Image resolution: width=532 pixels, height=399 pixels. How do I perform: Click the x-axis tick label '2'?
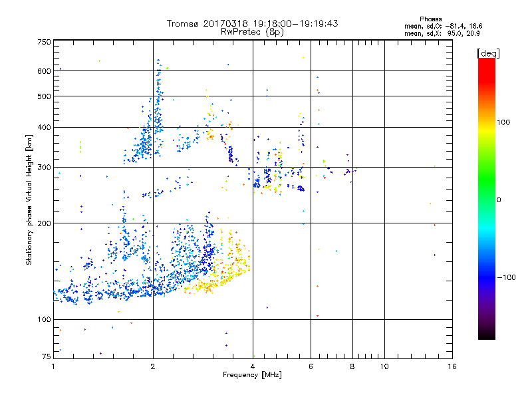153,366
